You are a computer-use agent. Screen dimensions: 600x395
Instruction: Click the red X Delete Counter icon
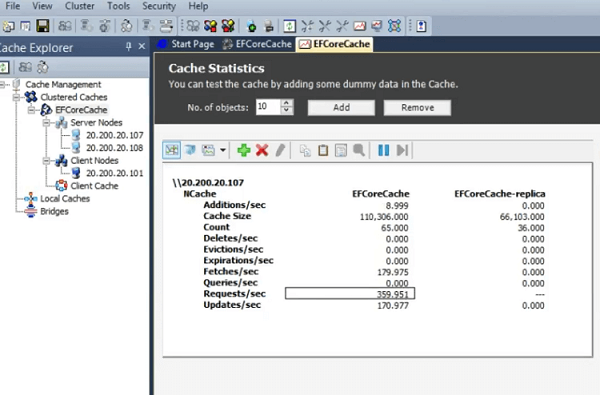click(262, 150)
